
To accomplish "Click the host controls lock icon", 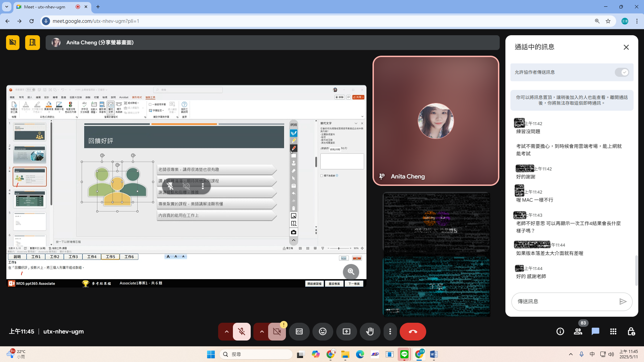I will 631,331.
